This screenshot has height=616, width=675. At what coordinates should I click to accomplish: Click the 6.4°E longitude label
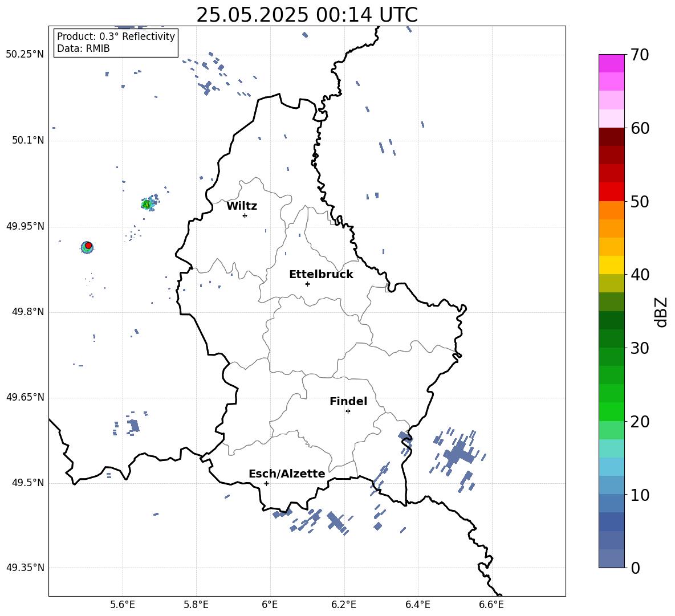click(x=417, y=605)
